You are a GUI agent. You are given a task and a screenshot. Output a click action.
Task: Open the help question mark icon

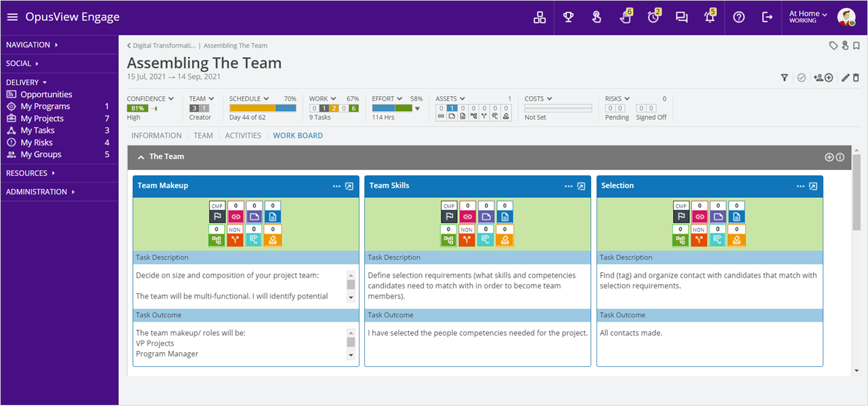[739, 18]
